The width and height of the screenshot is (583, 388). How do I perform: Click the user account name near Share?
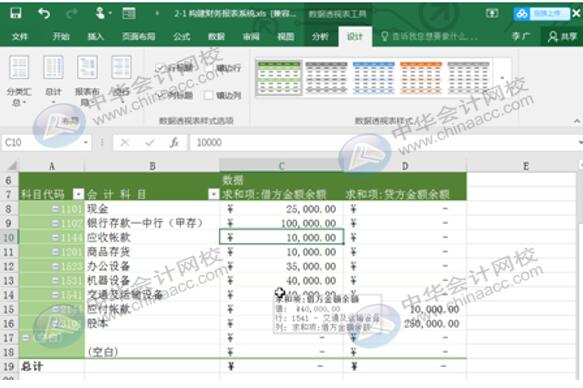tap(521, 36)
